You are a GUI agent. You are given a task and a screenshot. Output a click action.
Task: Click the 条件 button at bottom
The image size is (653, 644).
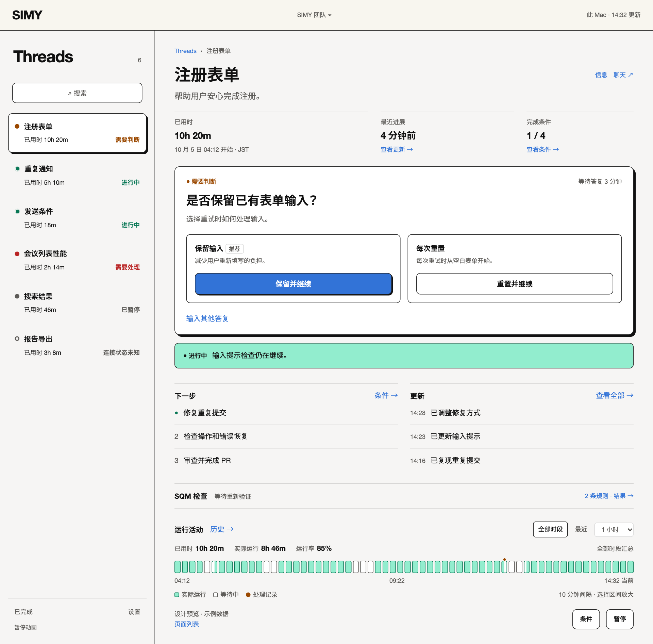pos(586,619)
